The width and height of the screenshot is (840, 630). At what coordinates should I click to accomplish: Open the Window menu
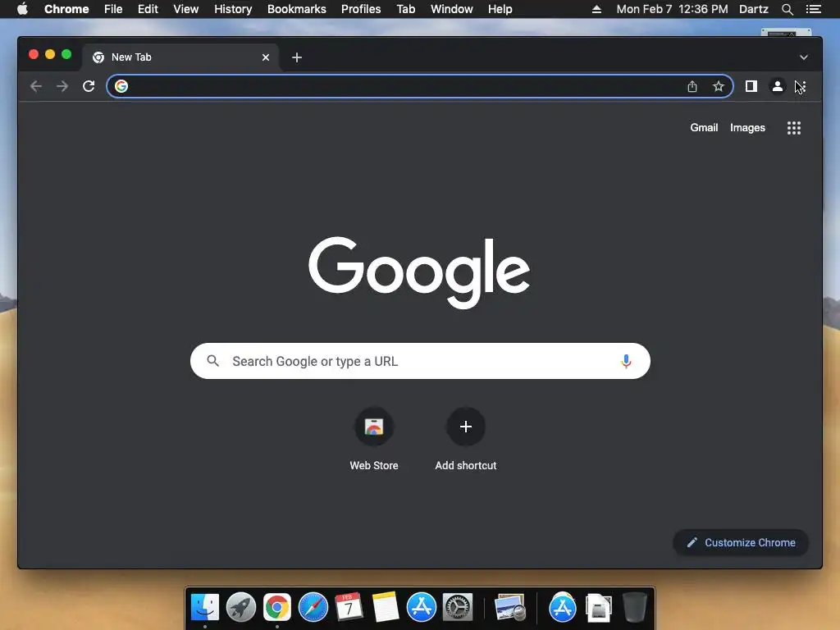click(452, 9)
